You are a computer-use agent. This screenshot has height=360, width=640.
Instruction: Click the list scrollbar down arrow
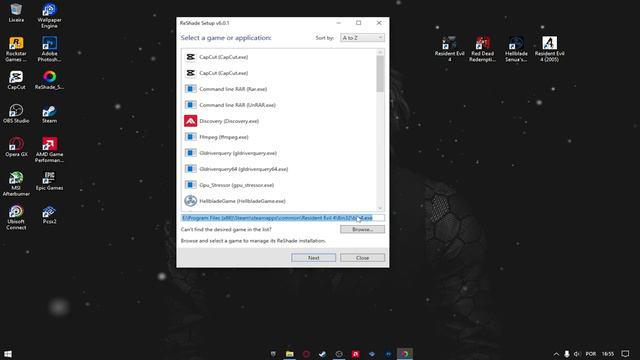click(x=380, y=208)
